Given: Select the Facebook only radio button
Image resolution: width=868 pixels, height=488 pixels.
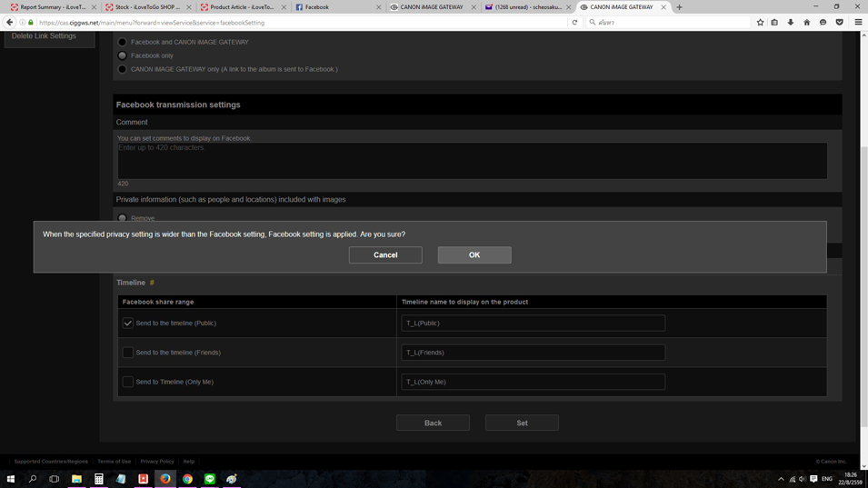Looking at the screenshot, I should point(123,55).
